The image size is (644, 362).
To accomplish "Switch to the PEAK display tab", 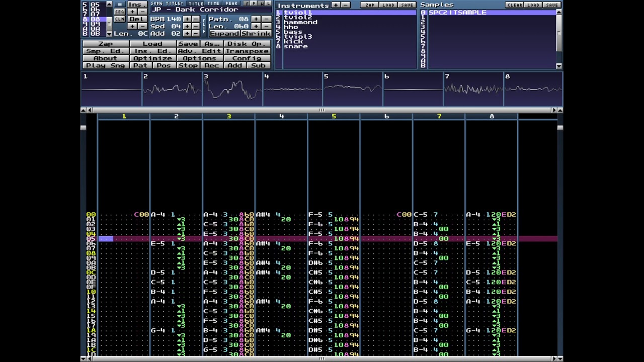I will click(231, 4).
